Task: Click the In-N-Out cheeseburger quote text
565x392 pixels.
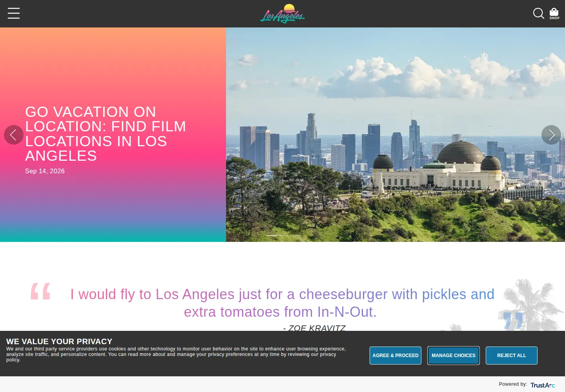Action: (282, 303)
